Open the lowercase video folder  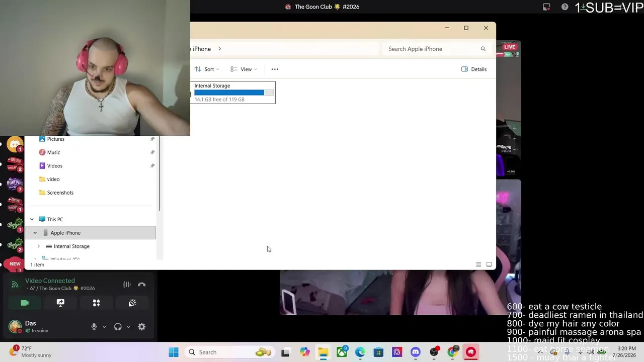53,179
